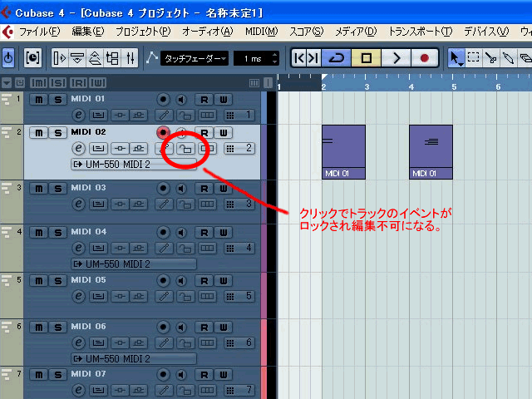Click MIDI 07 track name
532x399 pixels.
point(88,374)
